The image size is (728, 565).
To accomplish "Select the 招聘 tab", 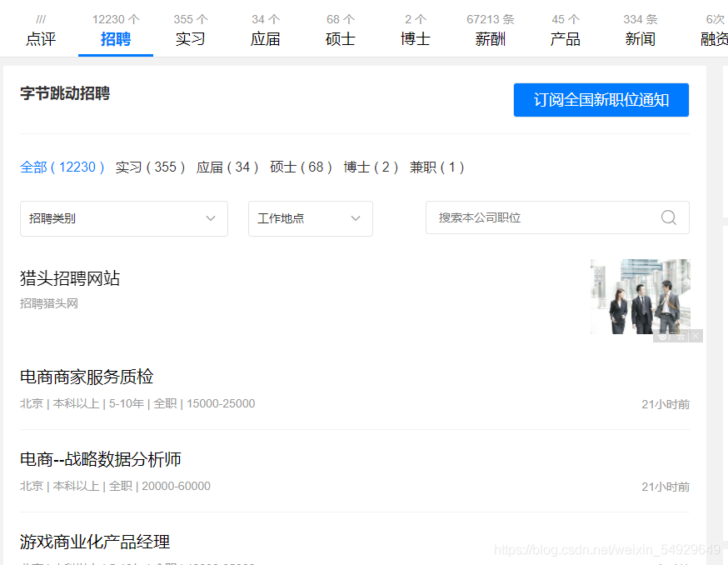I will pos(116,31).
